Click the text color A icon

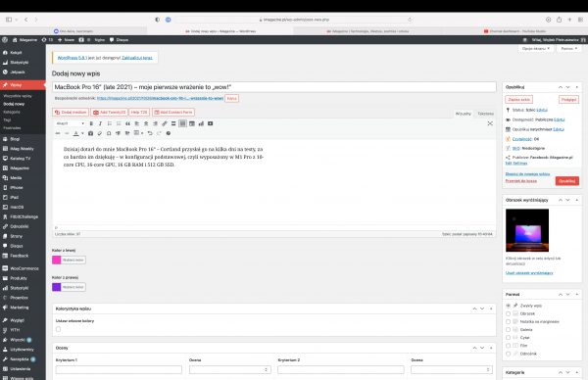click(x=76, y=133)
